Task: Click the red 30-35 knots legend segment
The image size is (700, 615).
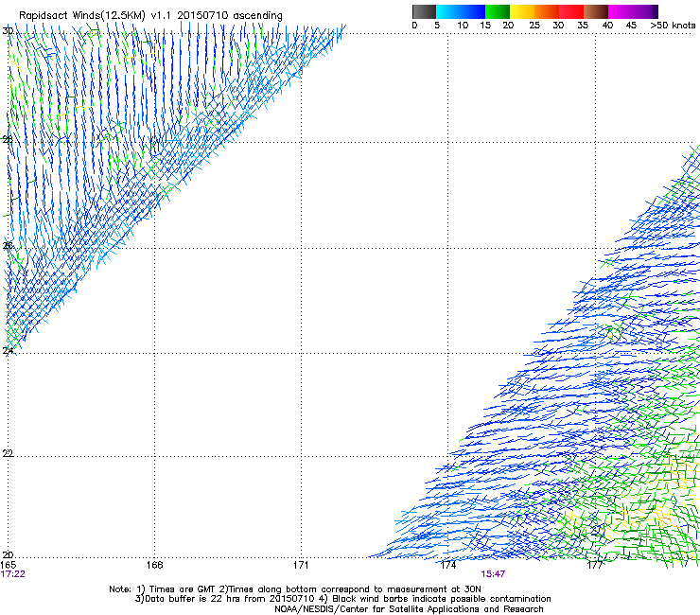Action: coord(571,11)
